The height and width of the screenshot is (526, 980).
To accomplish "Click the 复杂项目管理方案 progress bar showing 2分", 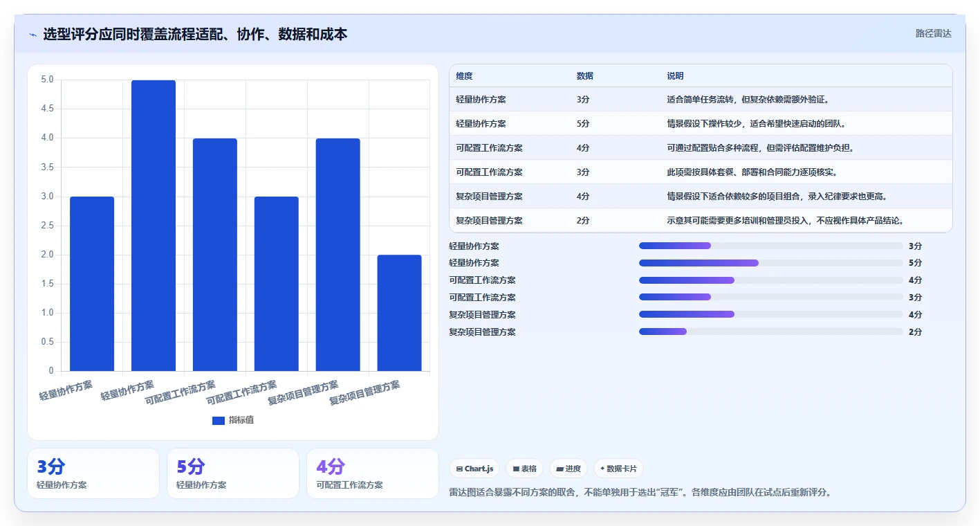I will click(770, 332).
